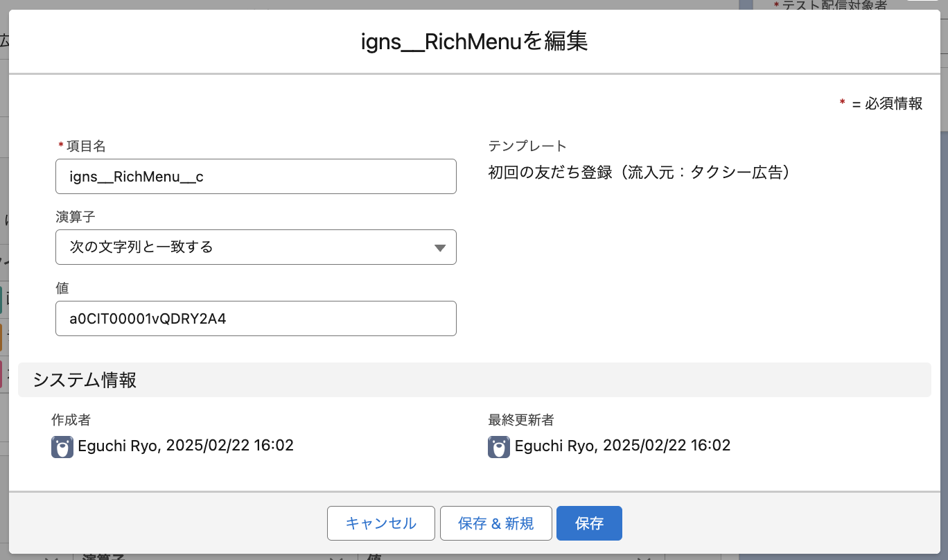The image size is (948, 560).
Task: Open Eguchi Ryo link under 最終更新者
Action: coord(556,446)
